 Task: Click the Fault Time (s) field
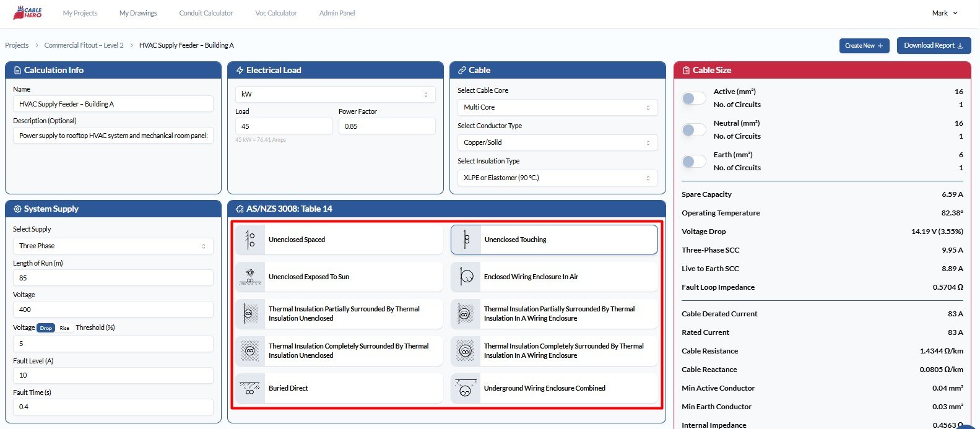coord(113,407)
